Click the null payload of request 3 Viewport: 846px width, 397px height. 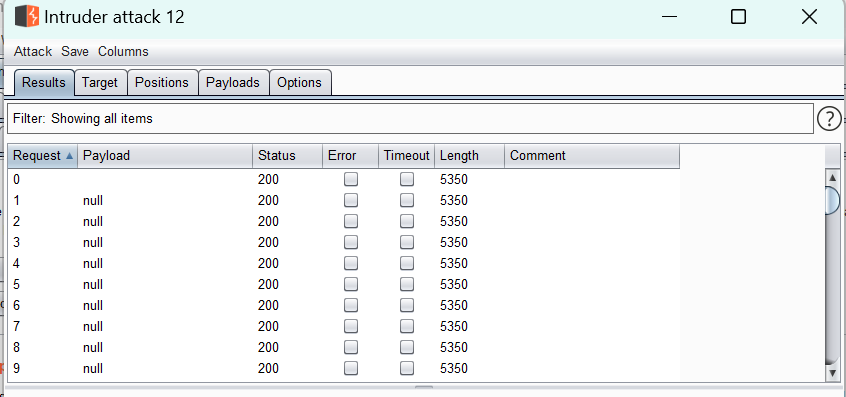[93, 243]
